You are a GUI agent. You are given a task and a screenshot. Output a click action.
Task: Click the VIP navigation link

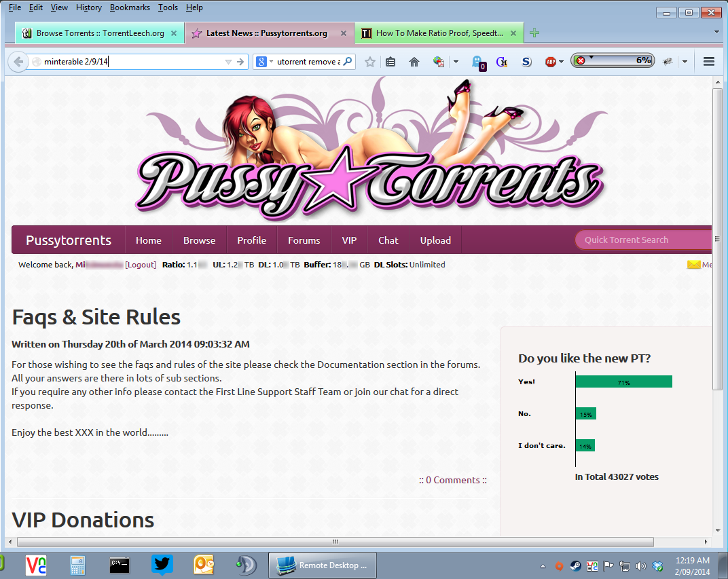coord(349,240)
